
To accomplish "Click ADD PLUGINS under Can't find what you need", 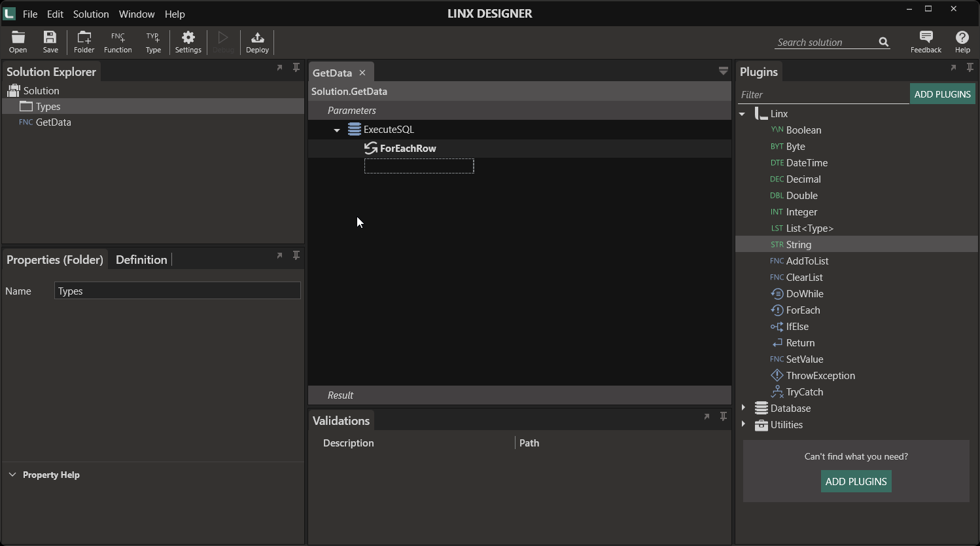I will coord(856,481).
